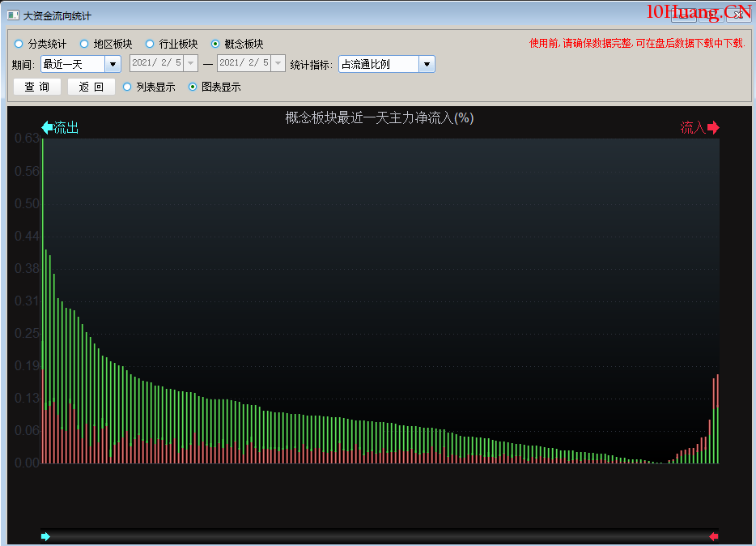
Task: Click the horizontal scrollbar track below chart
Action: pyautogui.click(x=380, y=536)
